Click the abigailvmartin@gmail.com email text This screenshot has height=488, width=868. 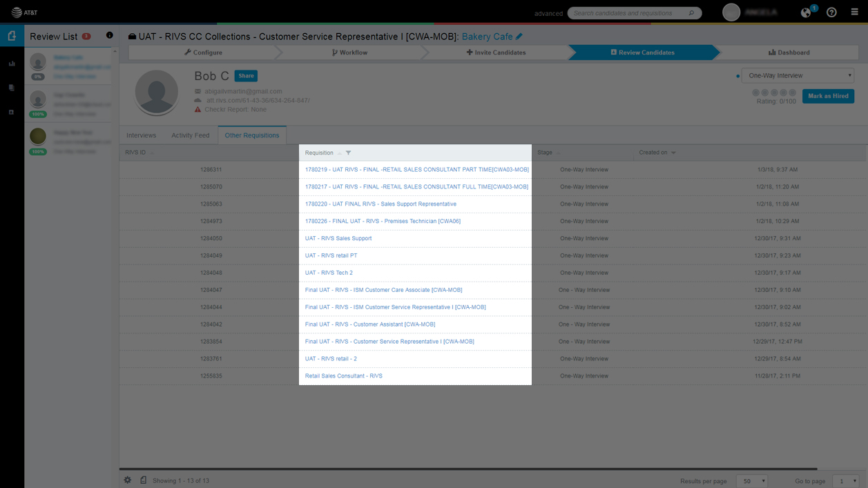tap(243, 91)
